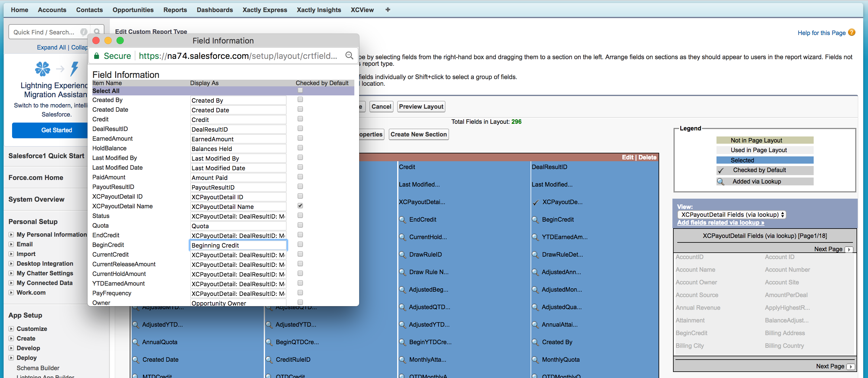Click the plus icon to add tabs
This screenshot has height=378, width=868.
click(388, 10)
